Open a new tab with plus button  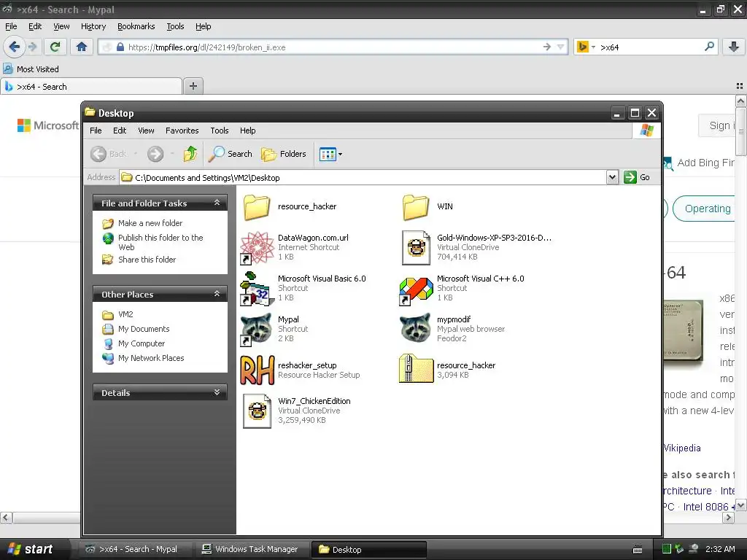[193, 86]
